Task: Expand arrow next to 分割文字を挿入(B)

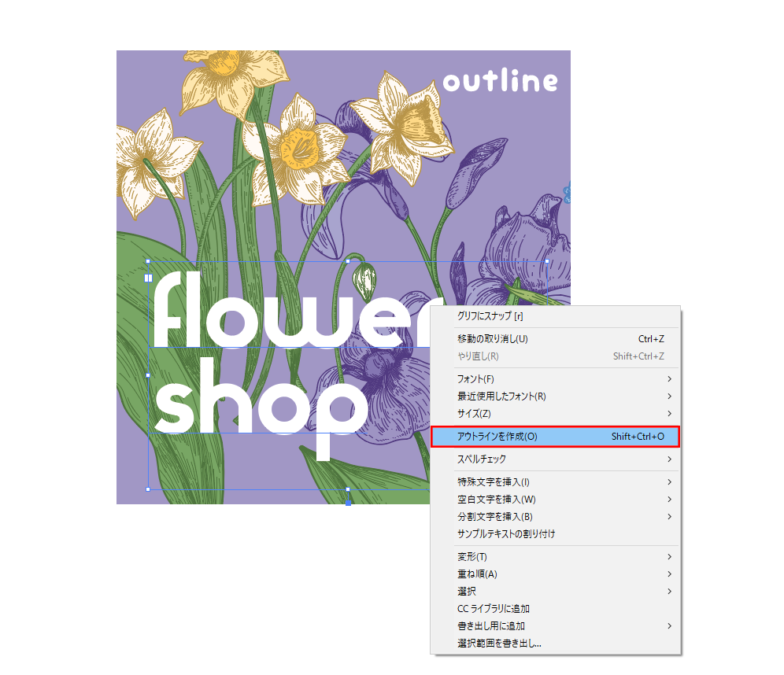Action: point(670,517)
